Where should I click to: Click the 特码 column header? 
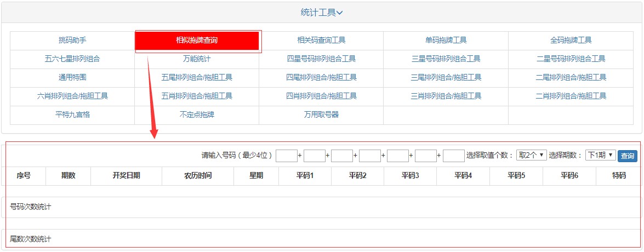click(619, 176)
